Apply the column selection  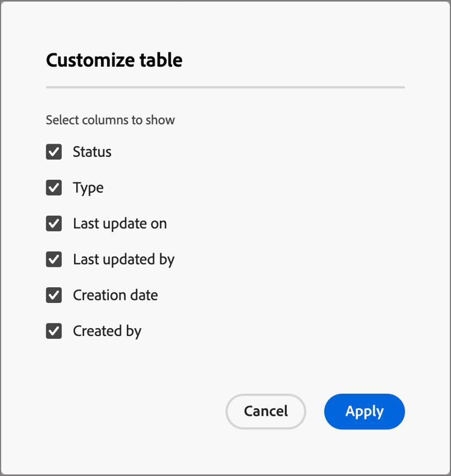(364, 412)
